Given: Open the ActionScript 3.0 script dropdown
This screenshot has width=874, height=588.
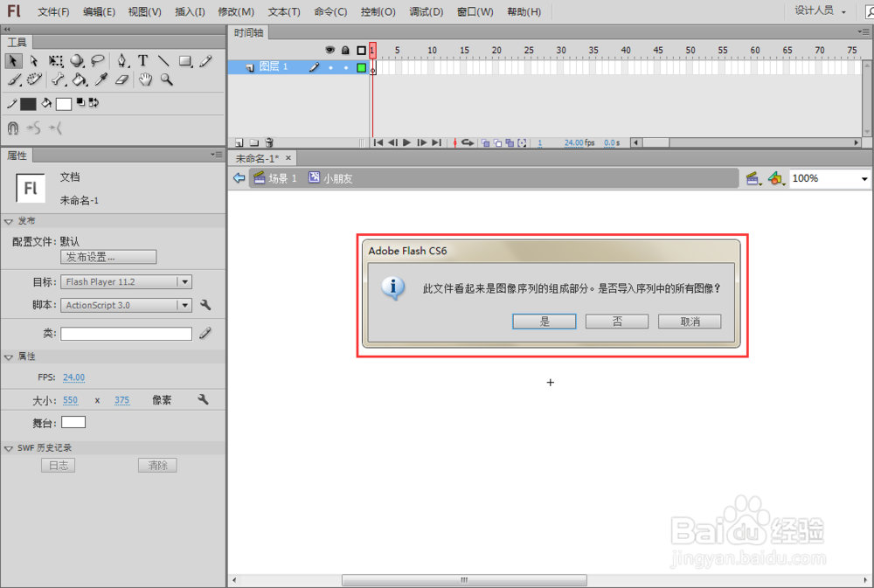Looking at the screenshot, I should 184,305.
